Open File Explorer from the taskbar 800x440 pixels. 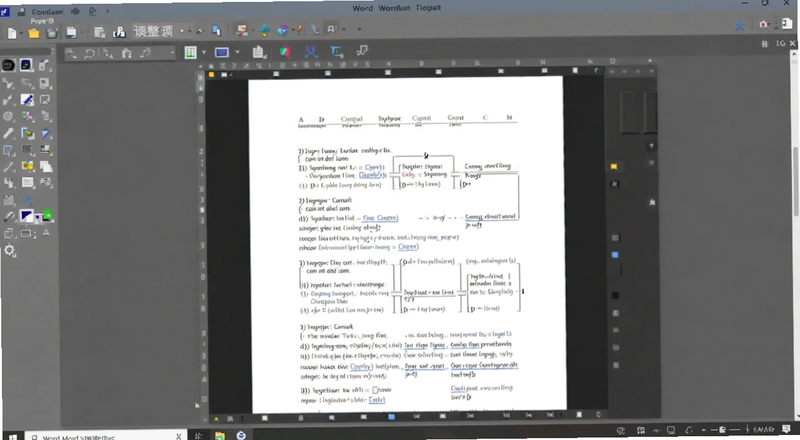coord(219,435)
